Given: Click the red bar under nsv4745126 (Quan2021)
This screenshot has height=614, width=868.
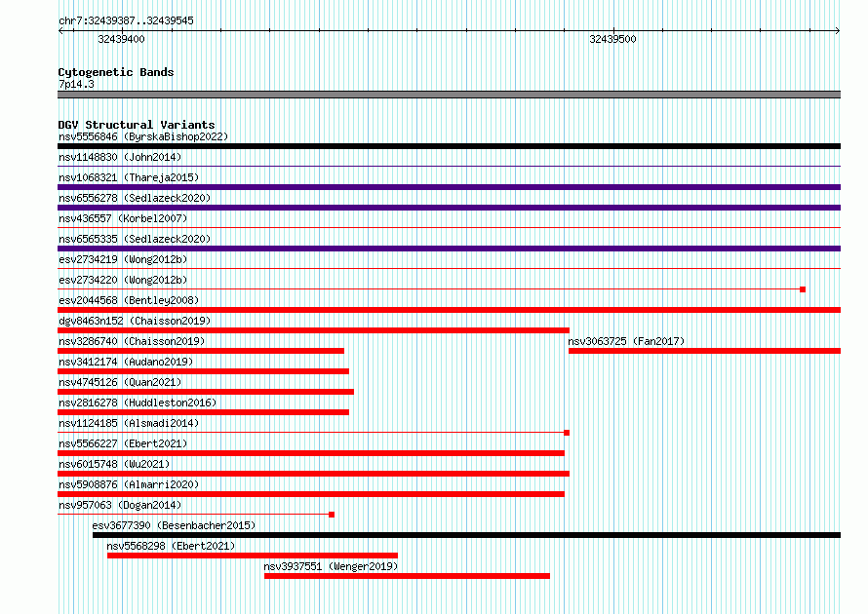Looking at the screenshot, I should pos(206,392).
